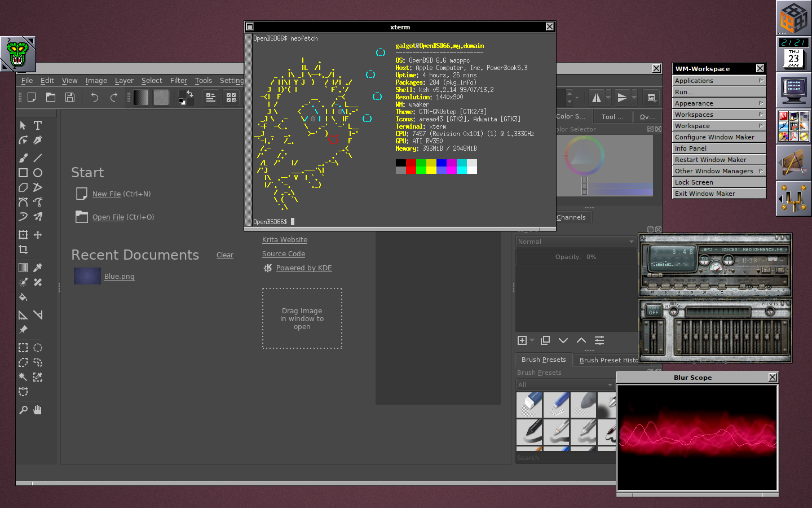The width and height of the screenshot is (812, 508).
Task: Click the Undo arrow in toolbar
Action: pyautogui.click(x=94, y=97)
